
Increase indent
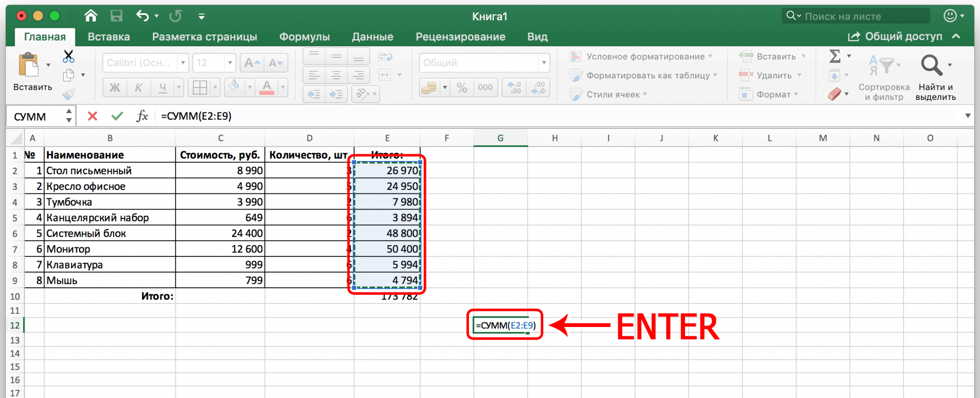pos(336,94)
